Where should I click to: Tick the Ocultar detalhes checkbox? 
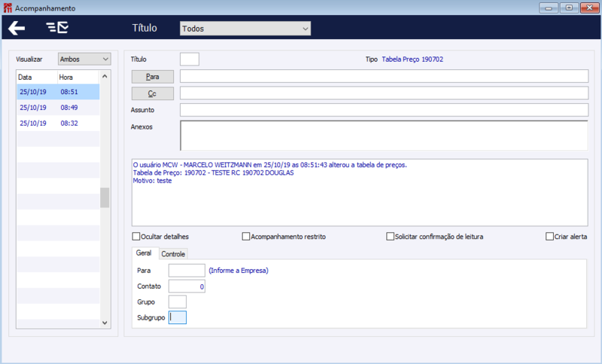point(136,237)
